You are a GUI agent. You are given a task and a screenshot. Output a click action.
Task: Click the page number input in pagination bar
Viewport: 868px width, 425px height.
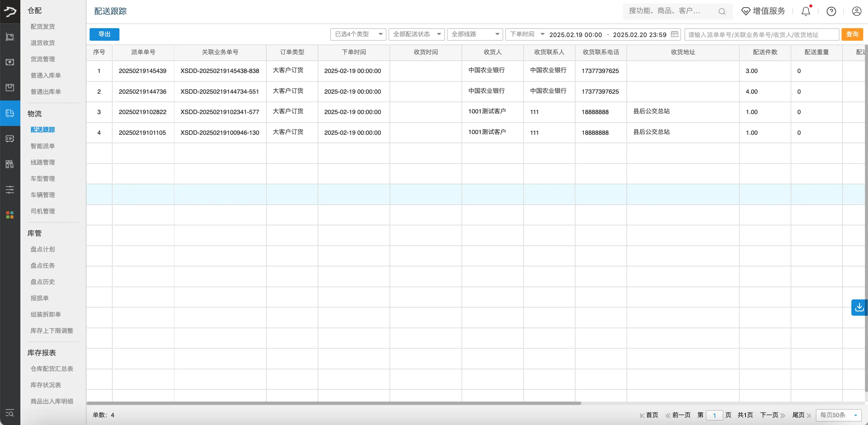tap(715, 415)
